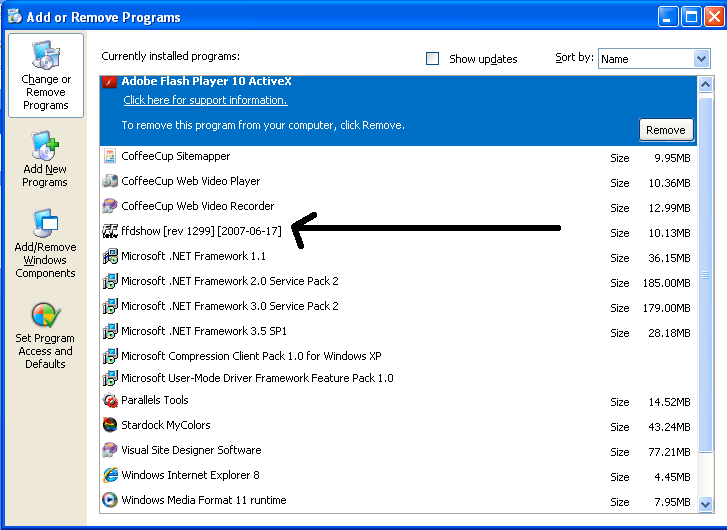This screenshot has height=530, width=727.
Task: Click Windows Media Format 11 runtime icon
Action: (109, 500)
